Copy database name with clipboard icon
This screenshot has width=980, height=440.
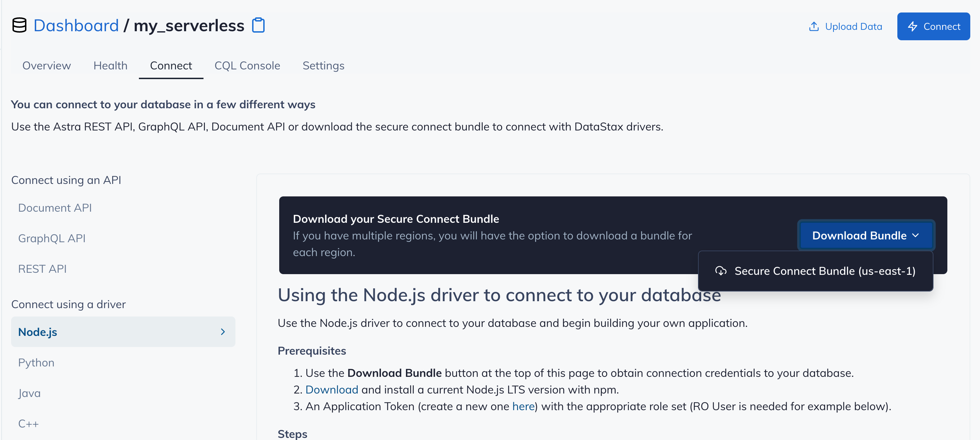pos(258,25)
